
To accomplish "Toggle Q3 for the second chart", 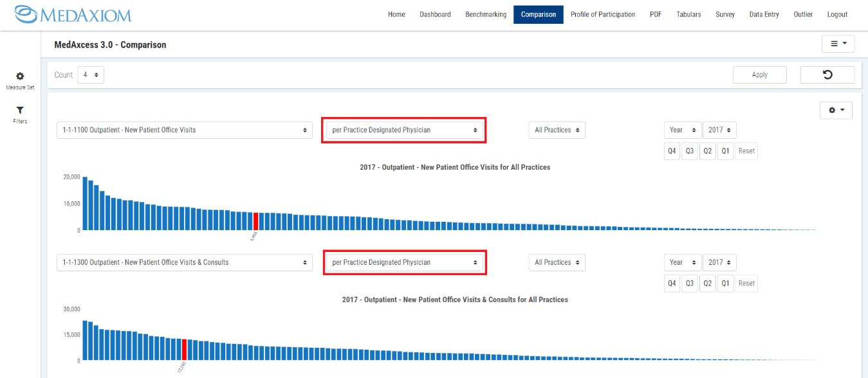I will [690, 283].
